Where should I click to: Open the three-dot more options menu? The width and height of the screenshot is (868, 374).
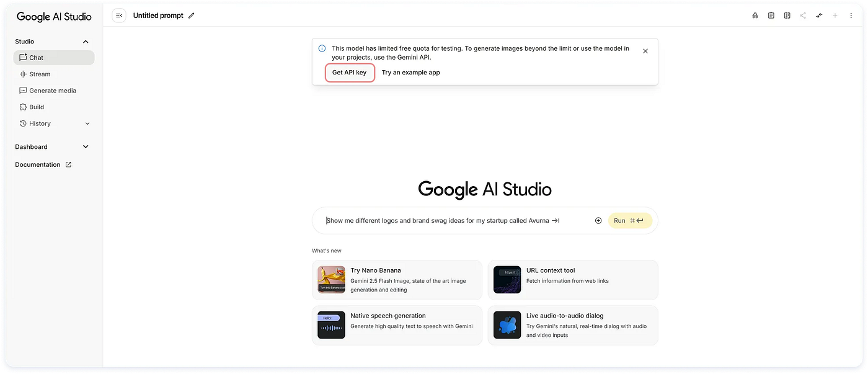851,16
